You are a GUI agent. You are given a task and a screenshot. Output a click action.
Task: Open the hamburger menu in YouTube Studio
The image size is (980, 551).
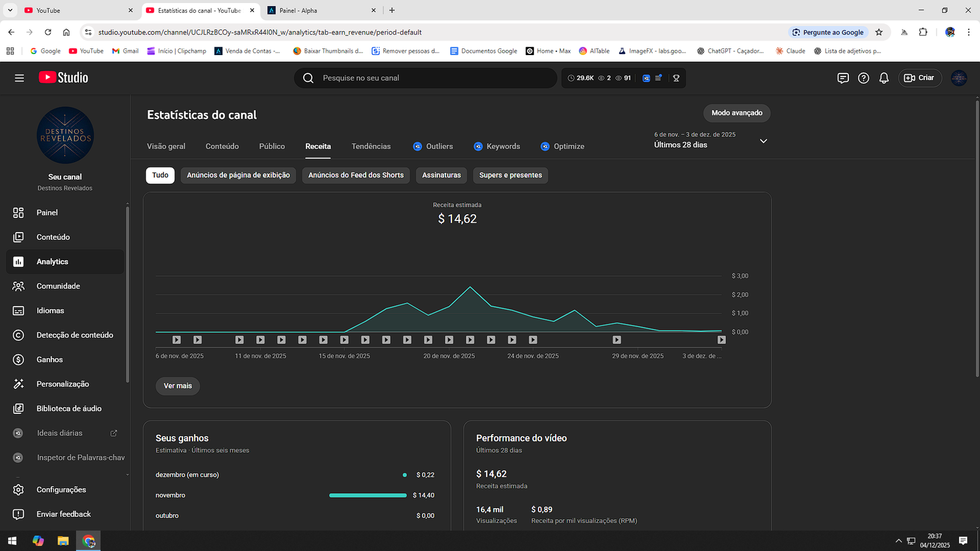(x=19, y=78)
